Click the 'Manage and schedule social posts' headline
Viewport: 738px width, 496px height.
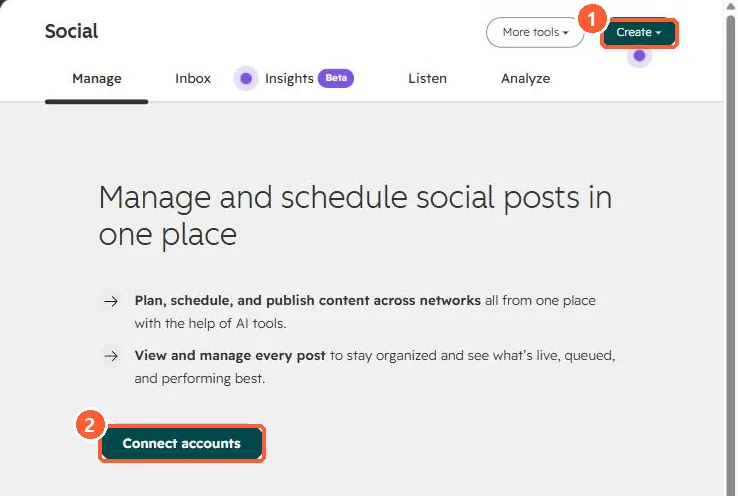click(x=355, y=216)
